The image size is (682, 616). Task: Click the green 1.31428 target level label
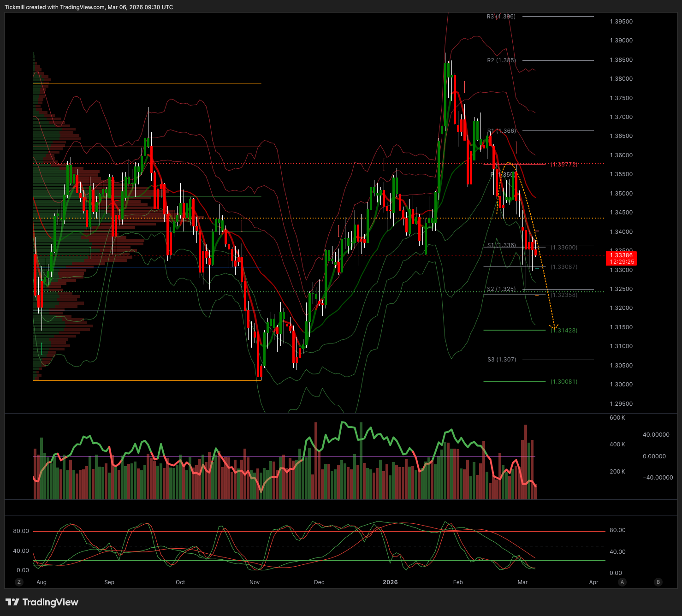(x=564, y=331)
